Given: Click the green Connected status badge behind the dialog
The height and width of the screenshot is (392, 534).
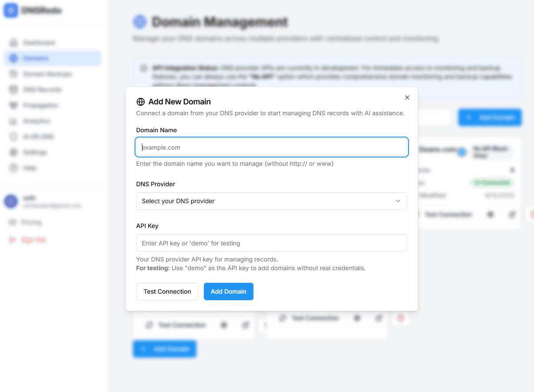Looking at the screenshot, I should click(492, 183).
